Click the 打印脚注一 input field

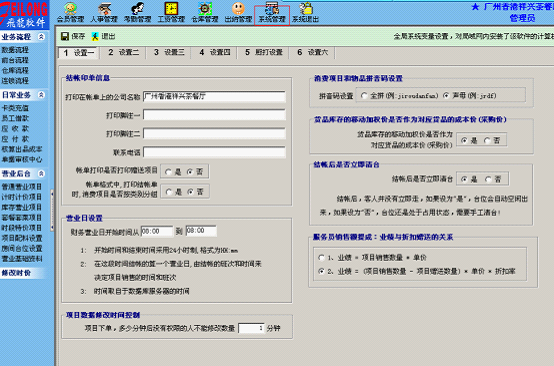(x=214, y=115)
